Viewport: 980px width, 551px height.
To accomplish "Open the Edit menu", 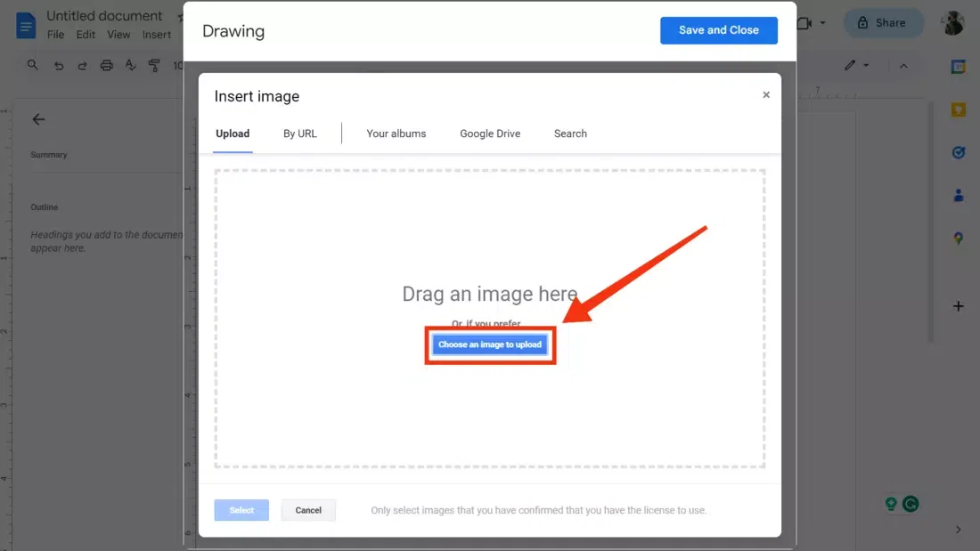I will (86, 35).
